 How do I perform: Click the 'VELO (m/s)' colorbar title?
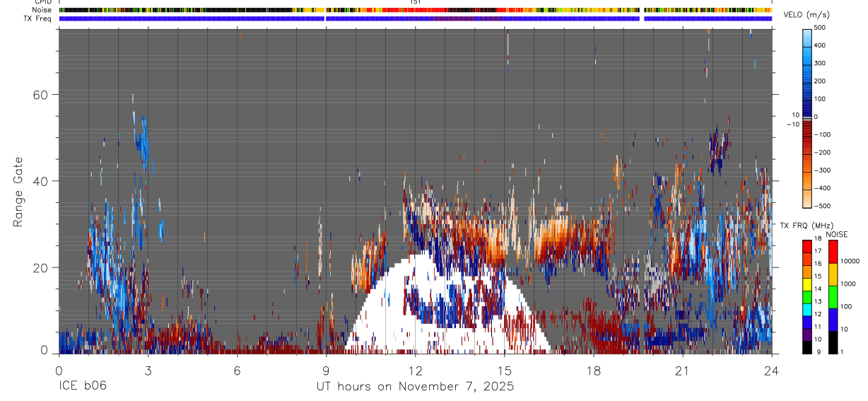[x=805, y=15]
